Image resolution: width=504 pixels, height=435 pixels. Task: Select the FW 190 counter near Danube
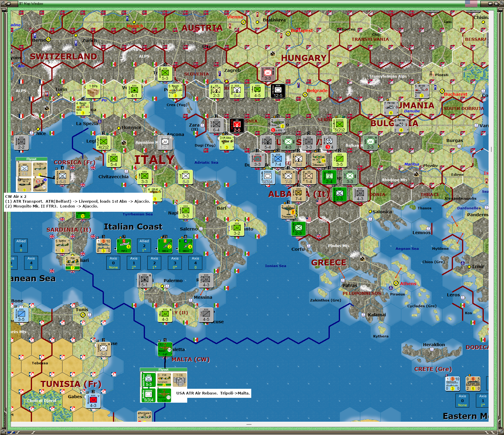391,108
